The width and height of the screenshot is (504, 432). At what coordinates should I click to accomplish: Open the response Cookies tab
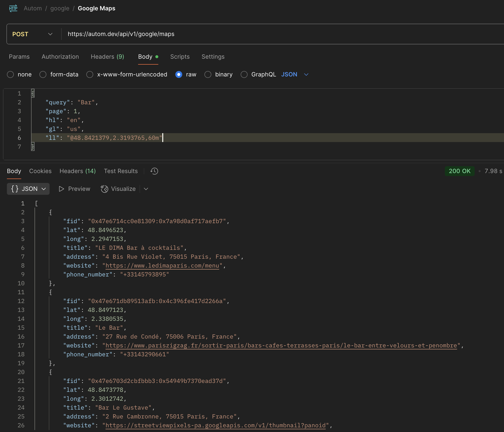coord(40,171)
